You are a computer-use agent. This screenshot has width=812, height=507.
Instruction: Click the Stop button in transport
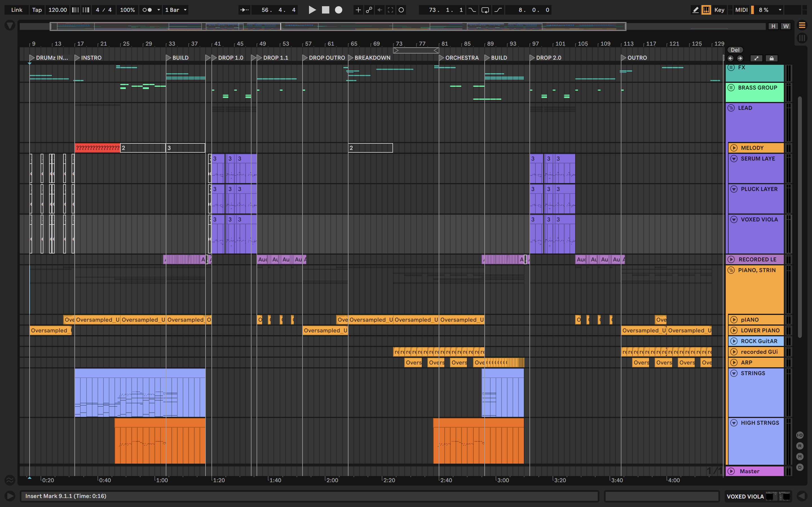pyautogui.click(x=325, y=10)
